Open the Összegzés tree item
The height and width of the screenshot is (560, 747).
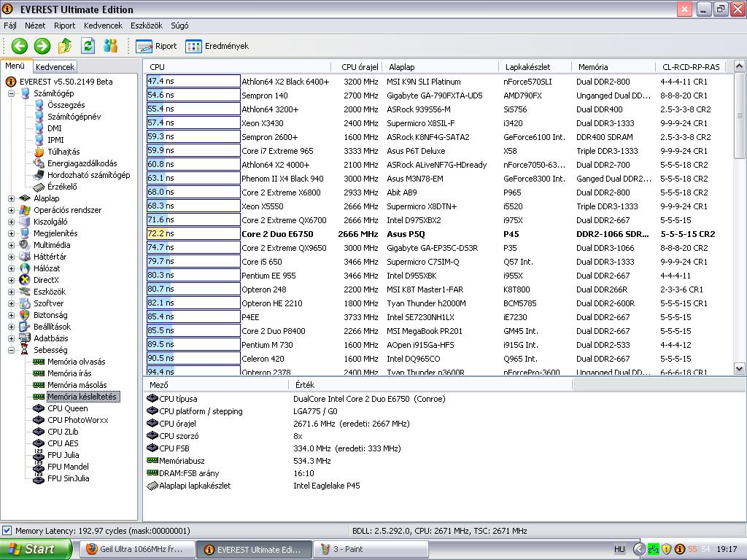click(66, 105)
